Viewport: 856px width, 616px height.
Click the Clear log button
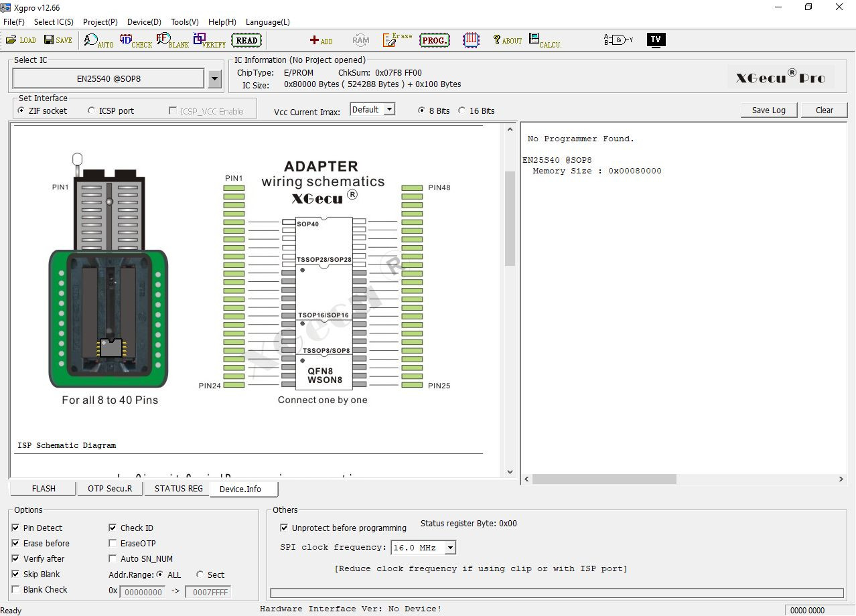[x=824, y=110]
